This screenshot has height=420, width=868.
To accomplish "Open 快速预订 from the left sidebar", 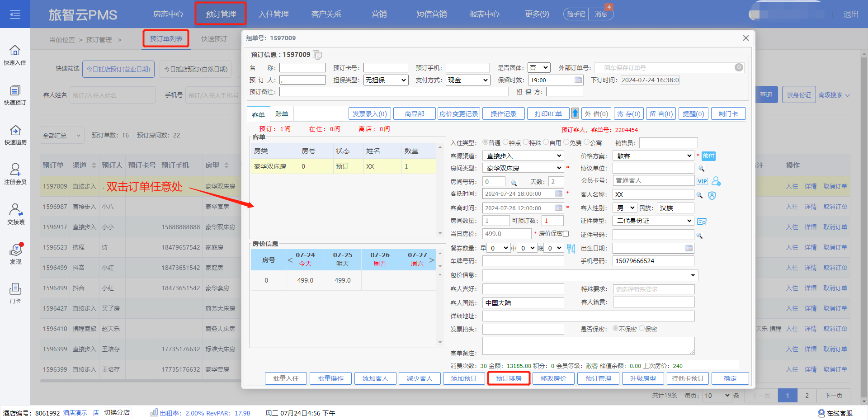I will click(15, 95).
